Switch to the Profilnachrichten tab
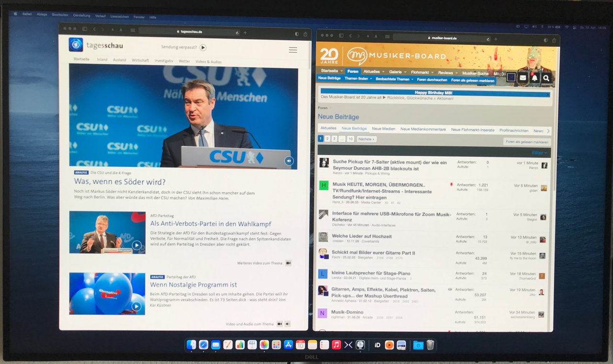Viewport: 613px width, 364px height. point(514,130)
